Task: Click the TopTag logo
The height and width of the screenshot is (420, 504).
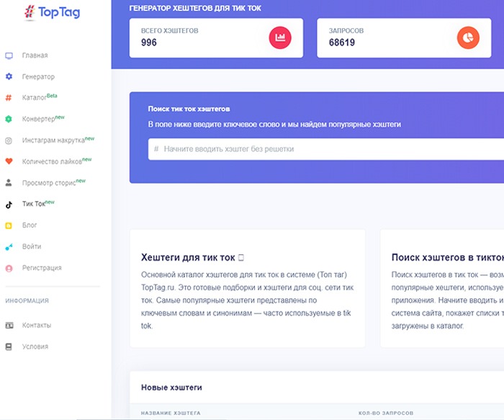Action: [53, 12]
